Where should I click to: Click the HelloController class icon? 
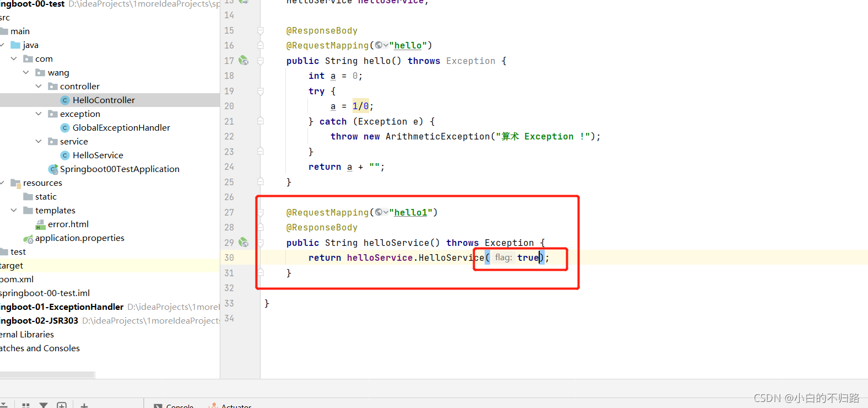65,100
